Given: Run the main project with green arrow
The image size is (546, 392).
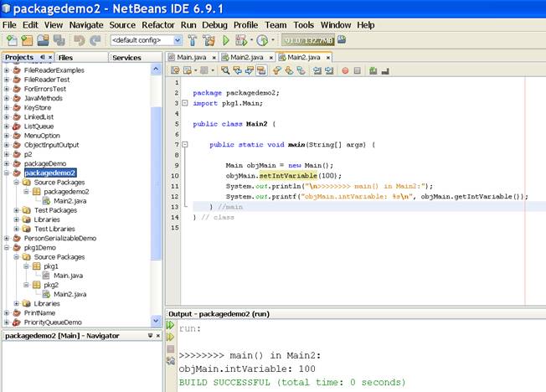Looking at the screenshot, I should 226,40.
